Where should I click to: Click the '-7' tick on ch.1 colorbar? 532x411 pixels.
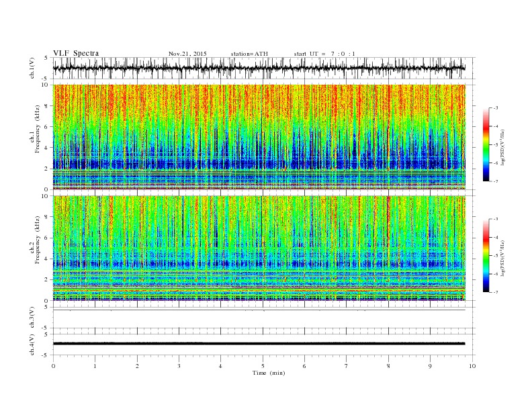496,181
